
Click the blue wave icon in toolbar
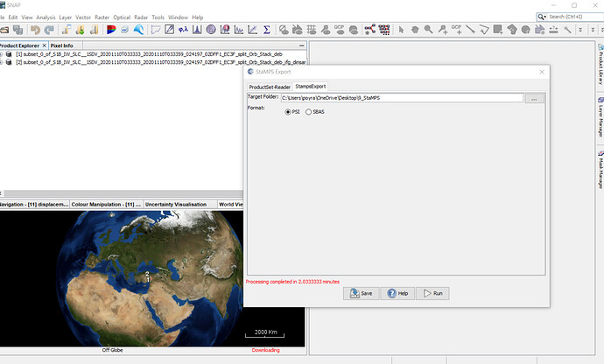point(138,30)
